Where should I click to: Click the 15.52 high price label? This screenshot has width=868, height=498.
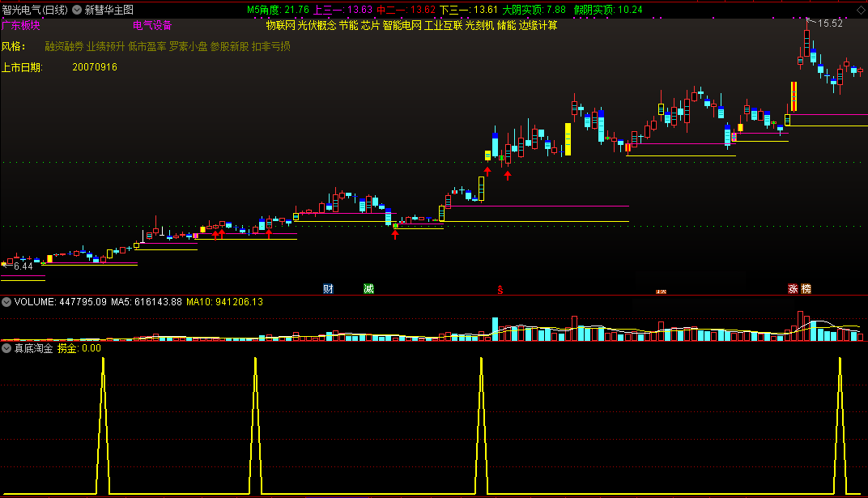coord(830,23)
